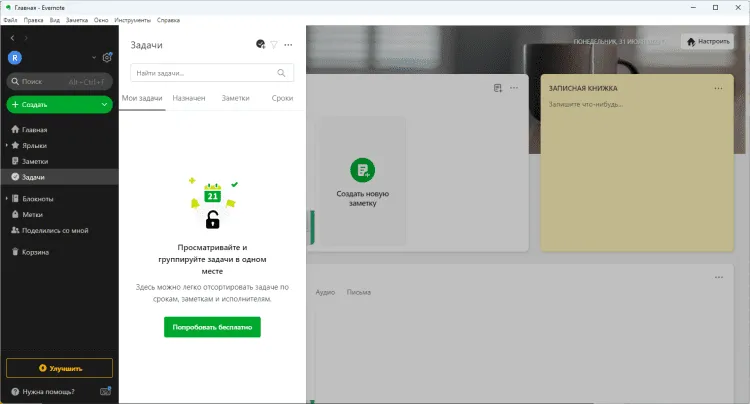The image size is (750, 404).
Task: Click the green create new note icon
Action: click(362, 170)
